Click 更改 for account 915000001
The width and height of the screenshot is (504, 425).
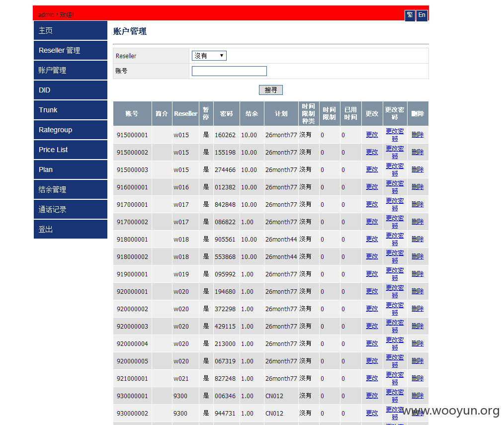coord(372,135)
